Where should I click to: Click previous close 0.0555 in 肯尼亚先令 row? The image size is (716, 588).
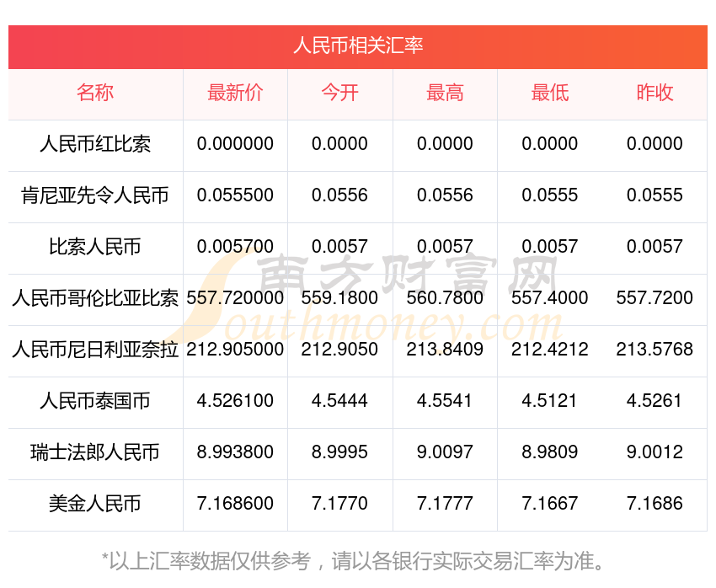click(x=655, y=195)
